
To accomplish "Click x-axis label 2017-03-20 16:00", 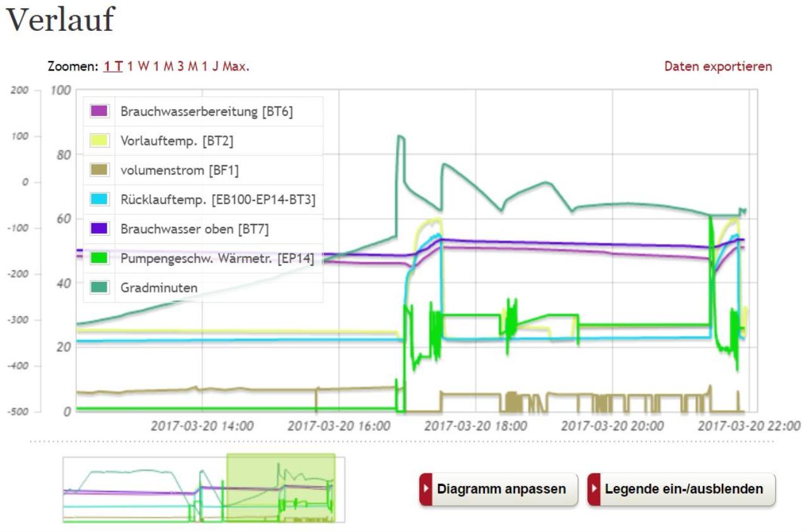I will [x=339, y=425].
